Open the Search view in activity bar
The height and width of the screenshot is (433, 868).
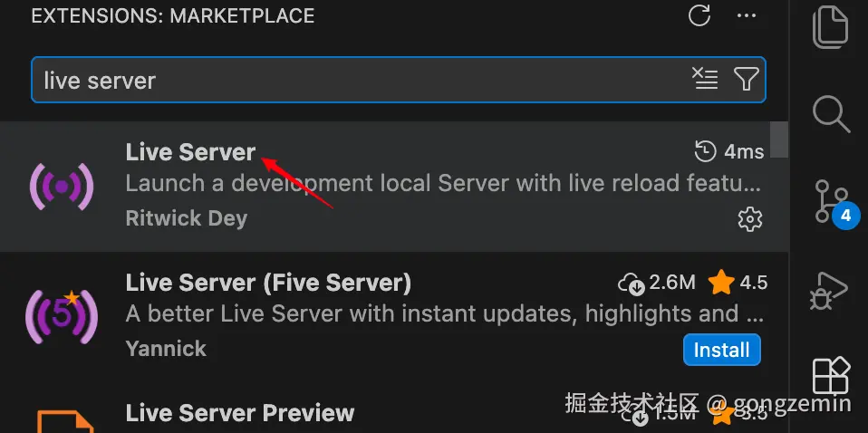coord(830,114)
